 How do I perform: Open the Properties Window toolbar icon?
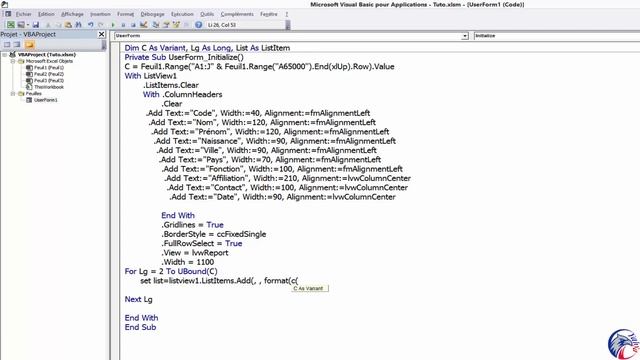tap(166, 25)
